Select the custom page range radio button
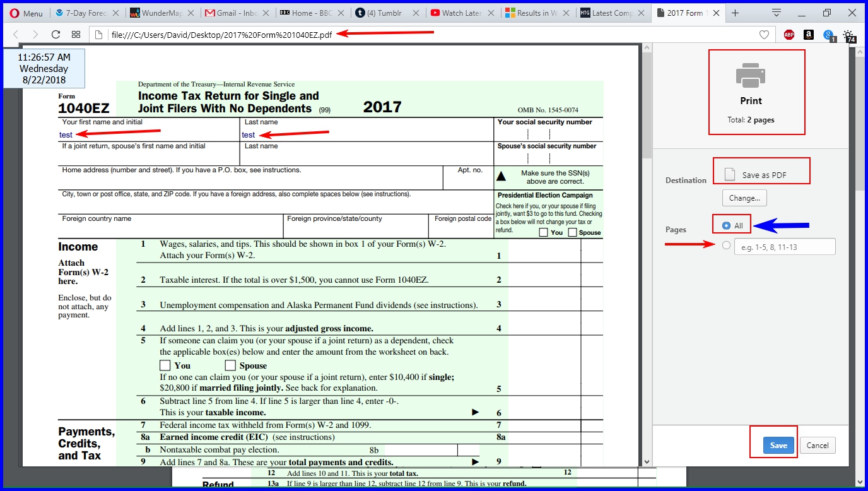Viewport: 868px width, 491px height. [x=727, y=245]
